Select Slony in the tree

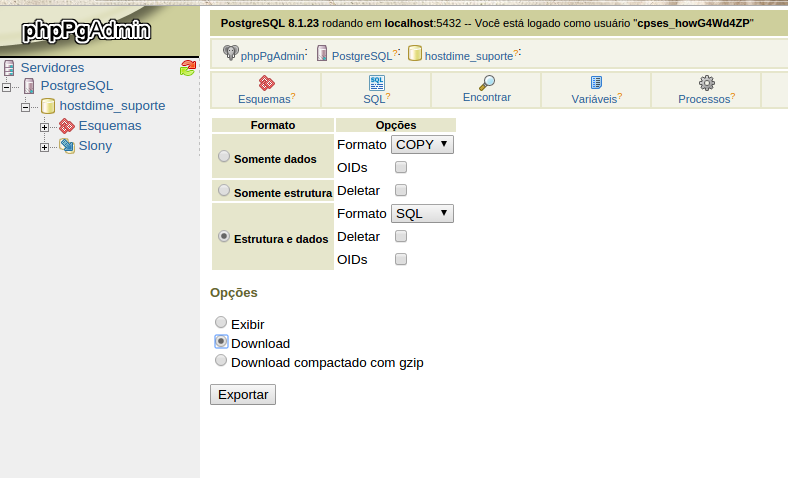(95, 146)
